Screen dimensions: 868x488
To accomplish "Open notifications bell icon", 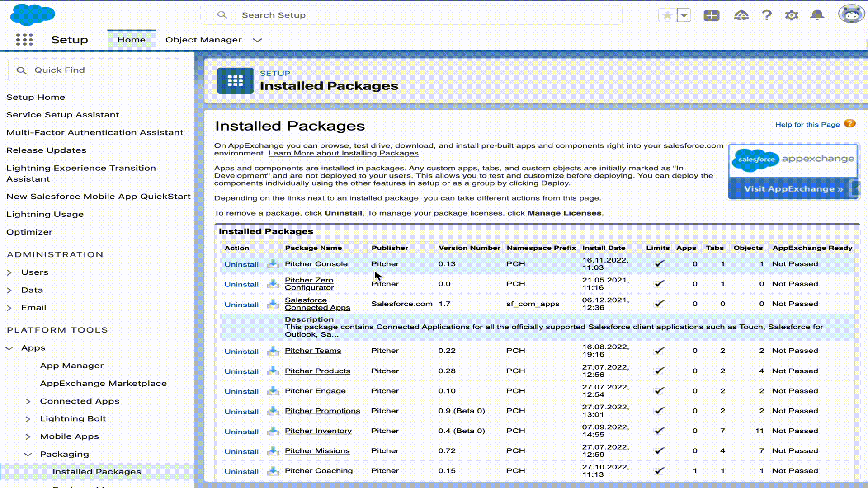I will 817,15.
